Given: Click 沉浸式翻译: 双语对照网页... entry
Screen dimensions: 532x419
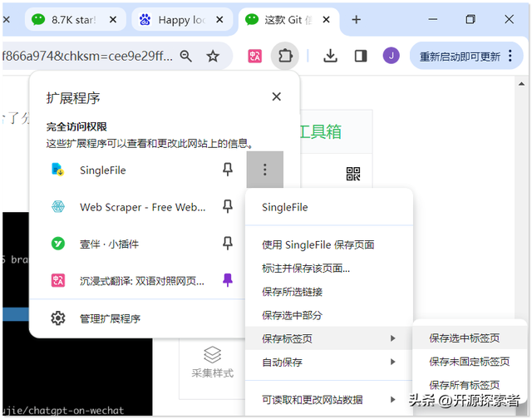Looking at the screenshot, I should 142,281.
